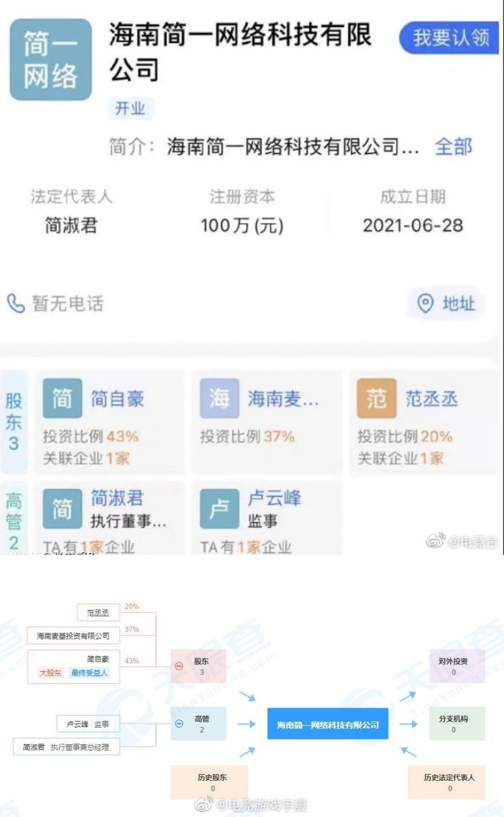Image resolution: width=504 pixels, height=817 pixels.
Task: Click the central 海南简一网络科技有限公司 node
Action: pos(328,724)
